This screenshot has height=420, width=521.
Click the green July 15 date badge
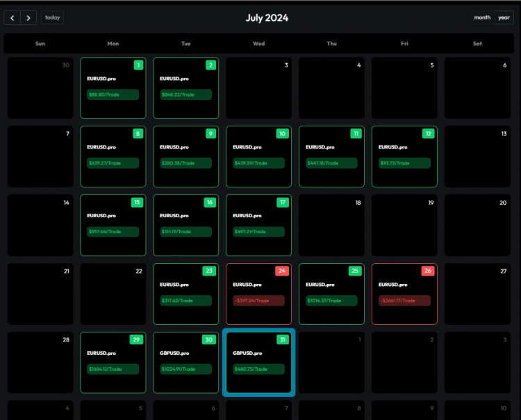[x=138, y=202]
